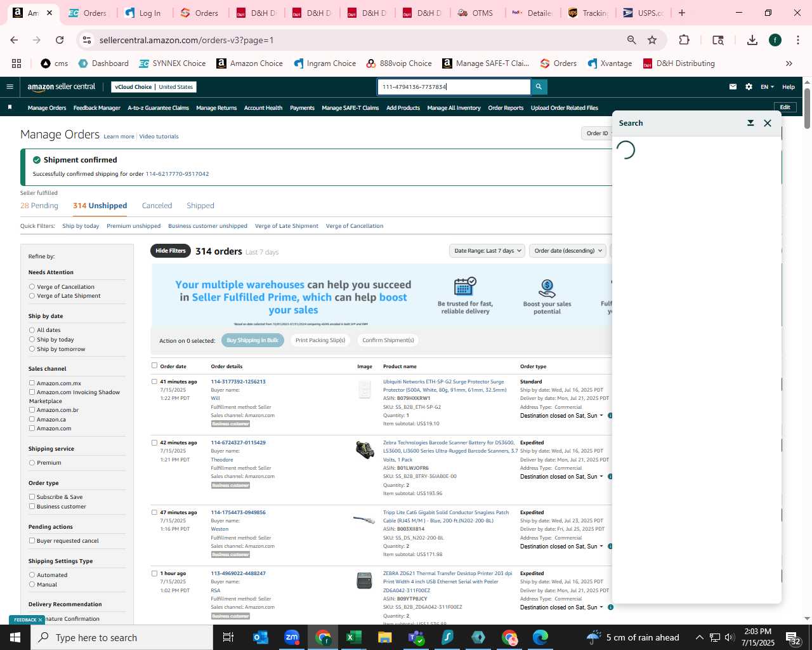Click Print Packing Slip(s) button
The height and width of the screenshot is (650, 812).
320,340
